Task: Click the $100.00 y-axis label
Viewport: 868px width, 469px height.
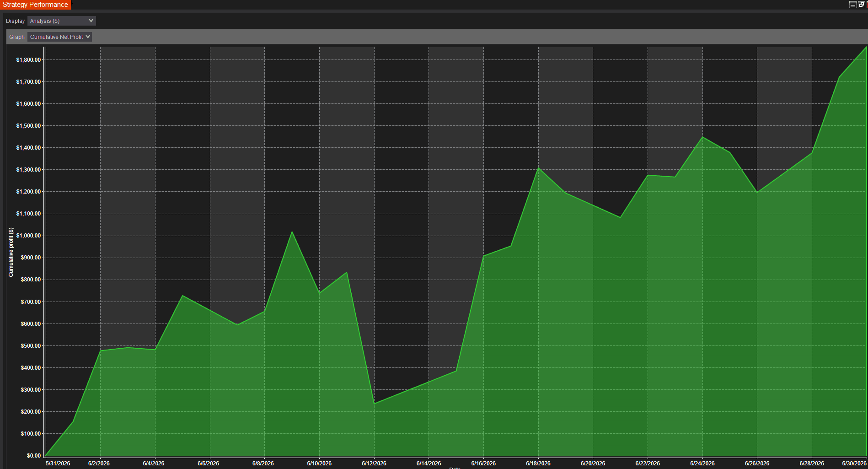Action: pos(31,434)
